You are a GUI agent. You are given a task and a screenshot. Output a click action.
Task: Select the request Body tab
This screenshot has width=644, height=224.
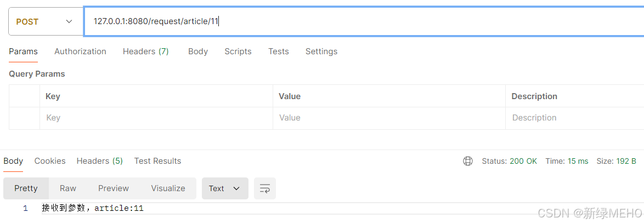(x=198, y=51)
